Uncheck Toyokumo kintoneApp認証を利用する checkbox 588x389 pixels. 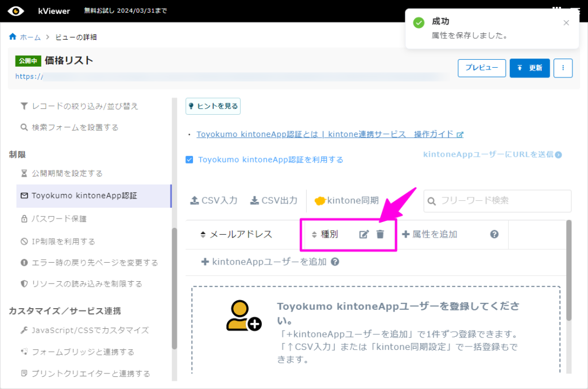click(x=189, y=160)
